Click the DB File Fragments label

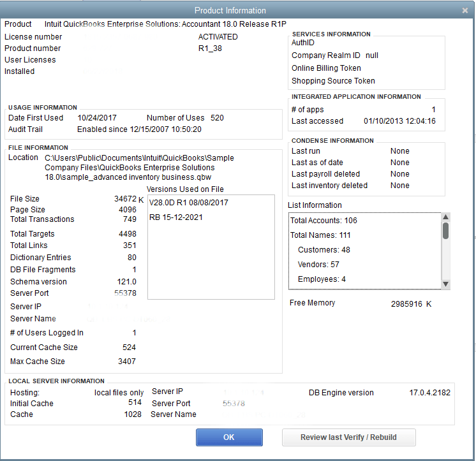tap(43, 269)
